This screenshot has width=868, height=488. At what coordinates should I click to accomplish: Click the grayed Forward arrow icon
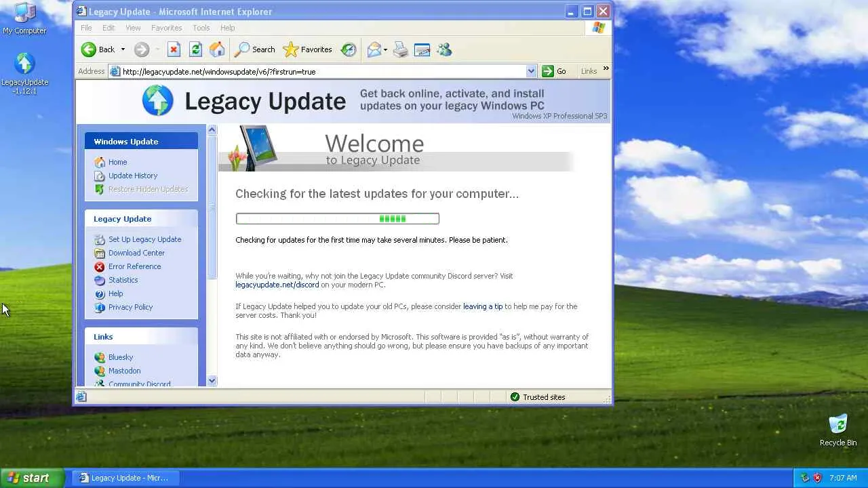coord(141,49)
